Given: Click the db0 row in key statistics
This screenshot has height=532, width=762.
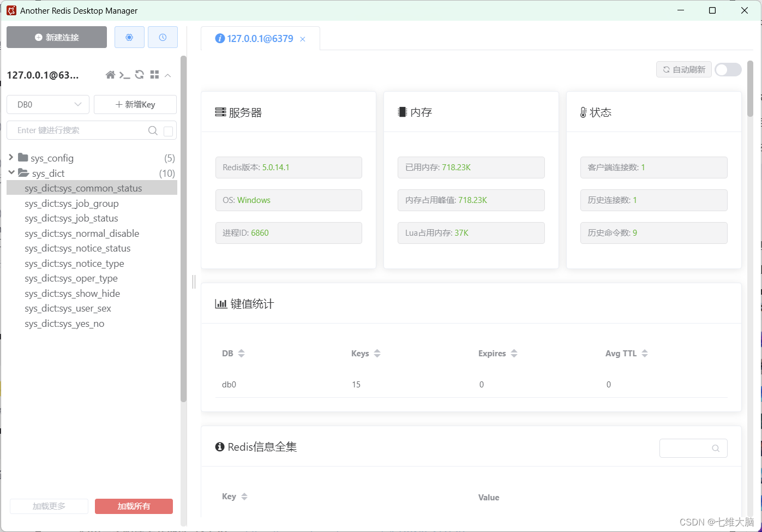Looking at the screenshot, I should pyautogui.click(x=471, y=385).
